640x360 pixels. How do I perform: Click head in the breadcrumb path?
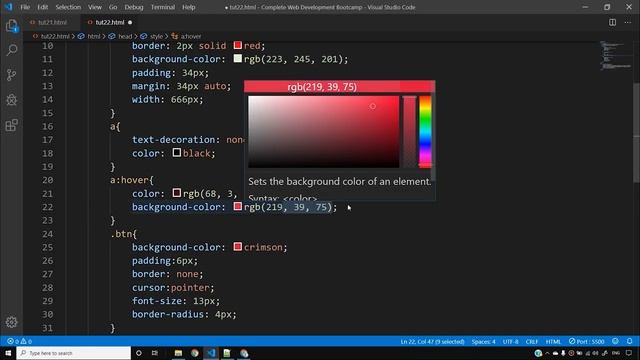point(125,36)
